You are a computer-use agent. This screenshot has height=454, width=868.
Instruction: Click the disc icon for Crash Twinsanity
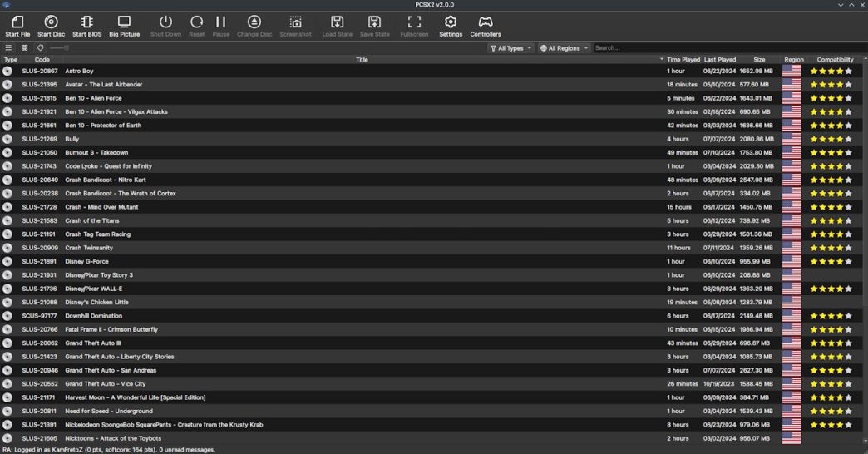tap(7, 248)
